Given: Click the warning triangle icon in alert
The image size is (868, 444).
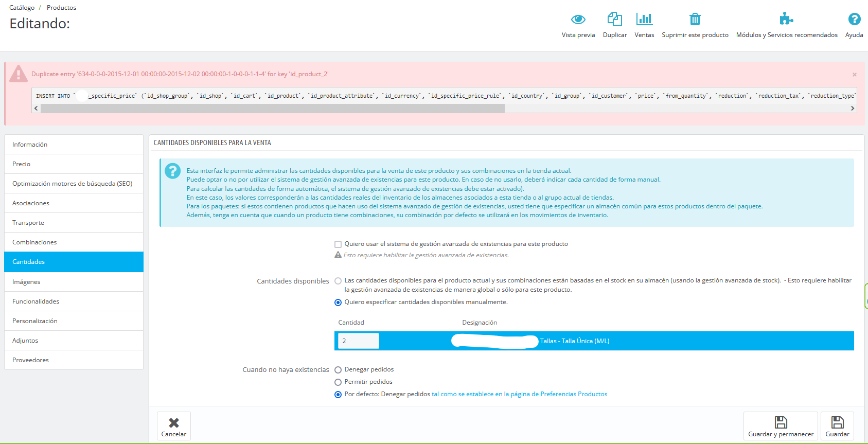Looking at the screenshot, I should coord(19,74).
